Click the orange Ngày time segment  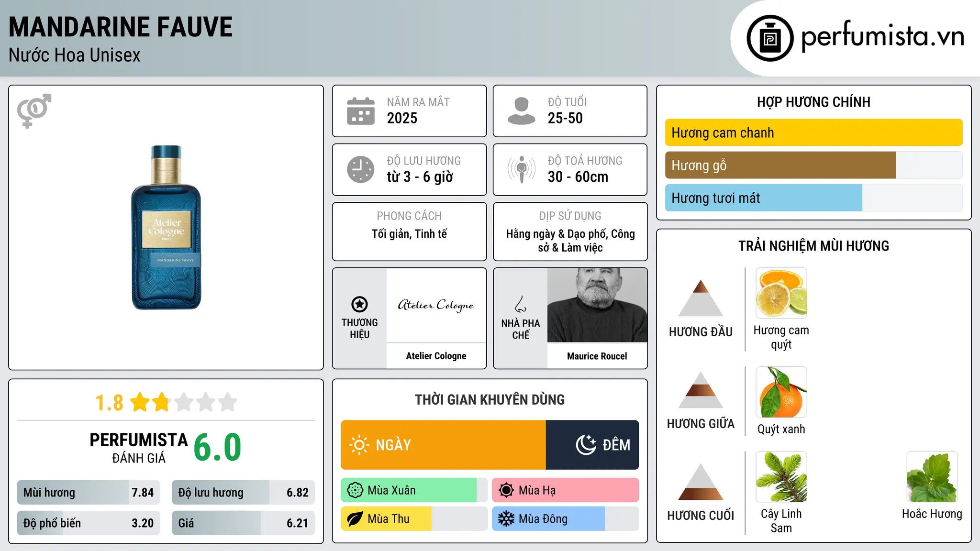click(x=443, y=445)
